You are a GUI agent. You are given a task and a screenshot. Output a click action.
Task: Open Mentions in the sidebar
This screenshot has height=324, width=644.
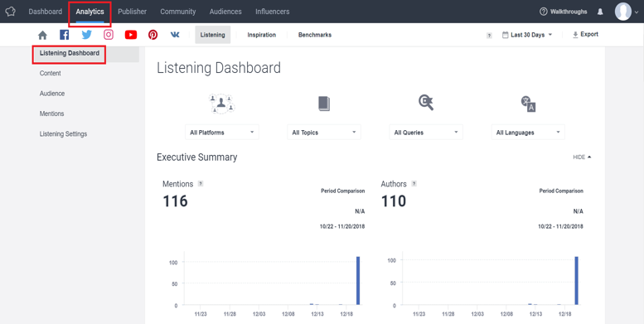coord(51,114)
